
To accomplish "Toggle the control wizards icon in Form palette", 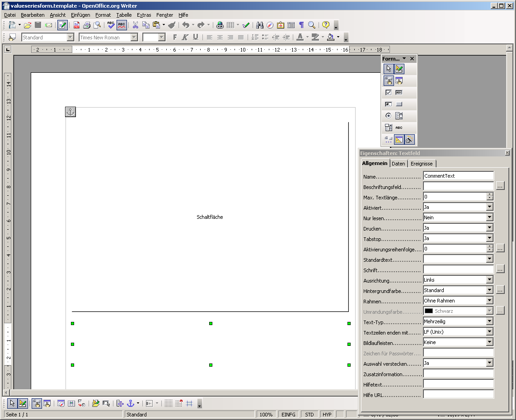I will click(410, 140).
